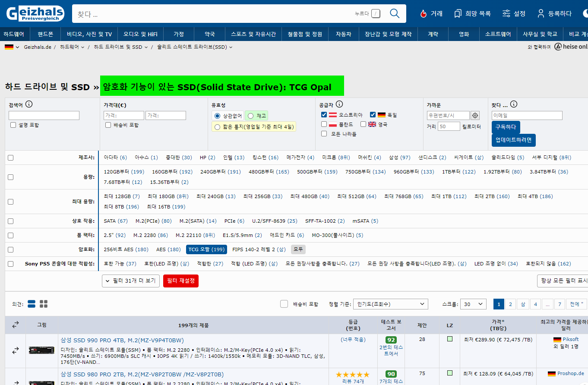Click the 검색어 keyword input field
The height and width of the screenshot is (385, 588).
44,116
